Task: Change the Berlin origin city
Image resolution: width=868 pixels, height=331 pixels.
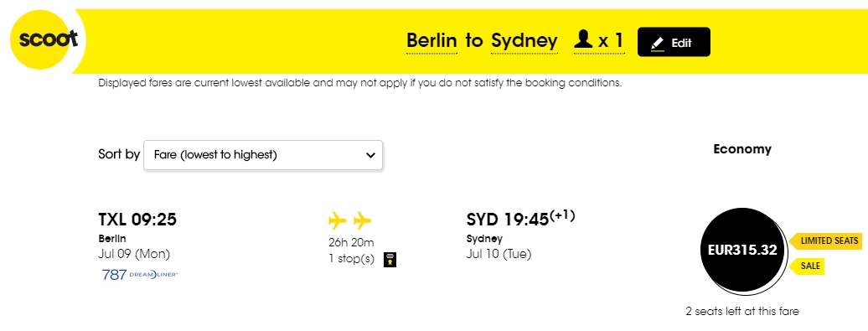Action: [x=431, y=40]
